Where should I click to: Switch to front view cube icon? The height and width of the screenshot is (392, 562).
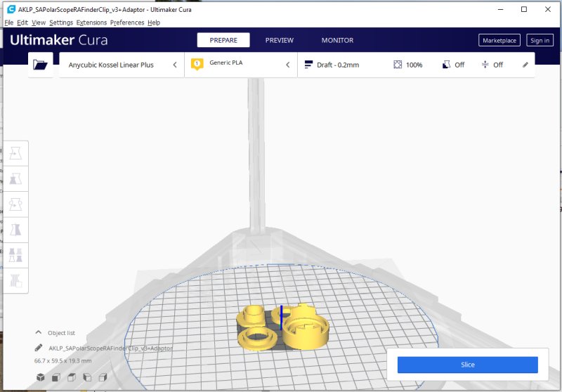coord(56,377)
